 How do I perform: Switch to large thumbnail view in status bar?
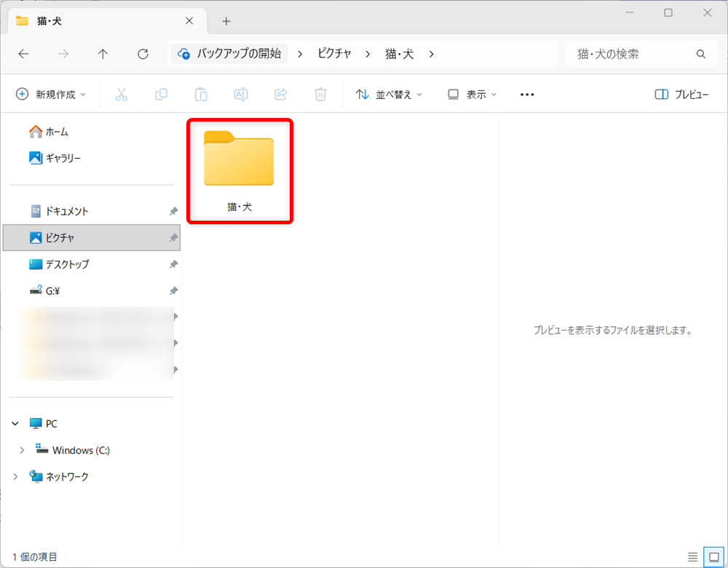coord(714,556)
